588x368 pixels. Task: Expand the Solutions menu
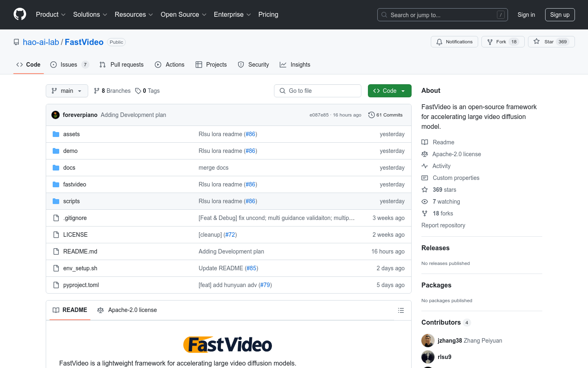[x=90, y=14]
